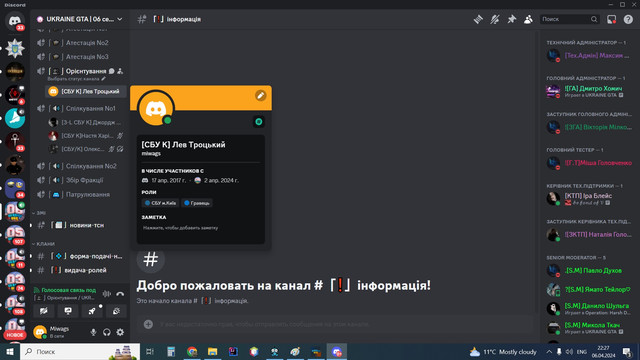Open the soundboard icon

point(116,311)
